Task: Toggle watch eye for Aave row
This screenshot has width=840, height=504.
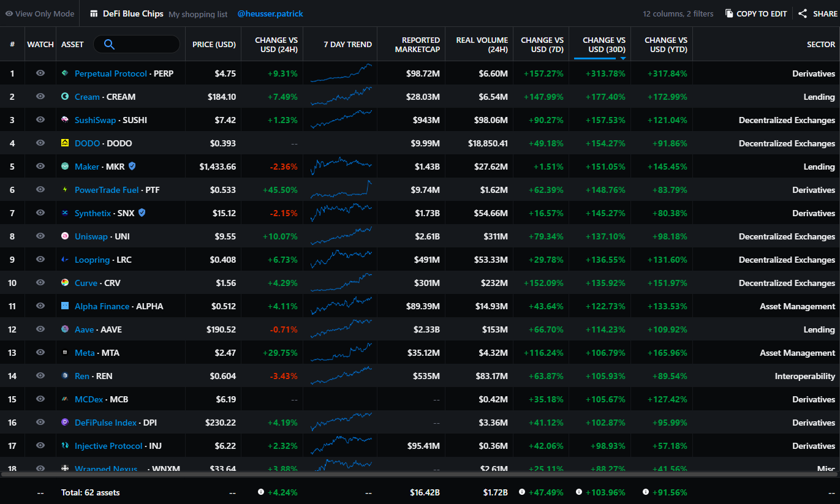Action: 40,329
